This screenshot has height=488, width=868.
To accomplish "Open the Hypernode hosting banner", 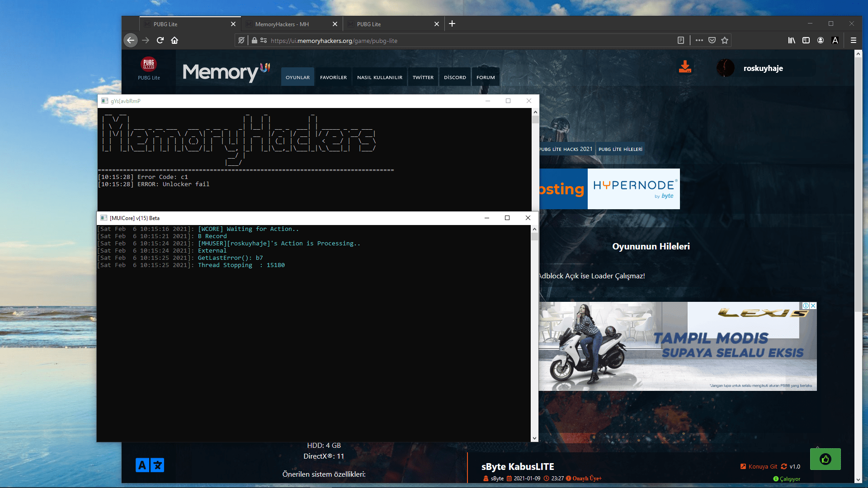I will click(609, 189).
